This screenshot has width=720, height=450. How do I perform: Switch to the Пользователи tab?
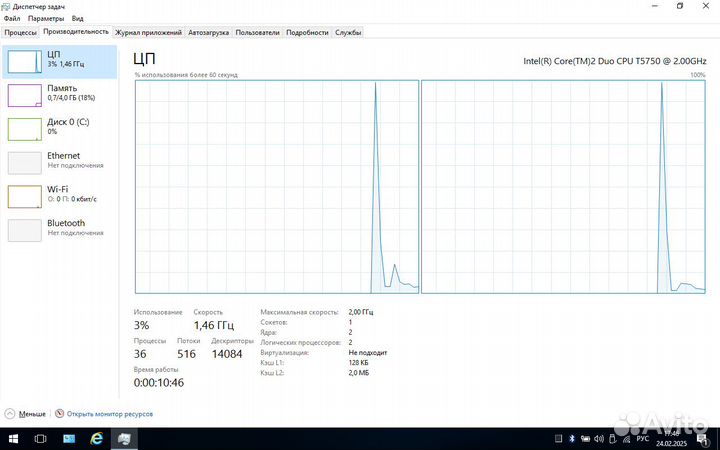(x=257, y=33)
